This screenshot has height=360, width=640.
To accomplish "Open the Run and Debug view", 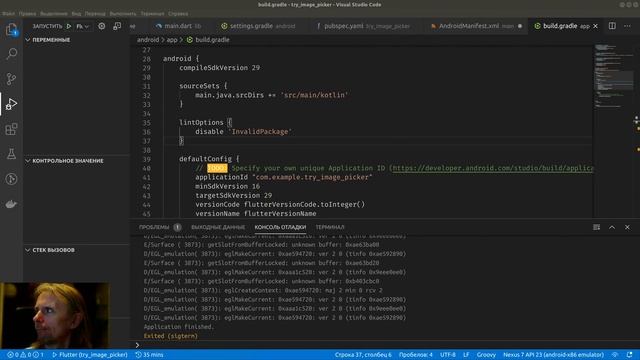I will click(11, 104).
